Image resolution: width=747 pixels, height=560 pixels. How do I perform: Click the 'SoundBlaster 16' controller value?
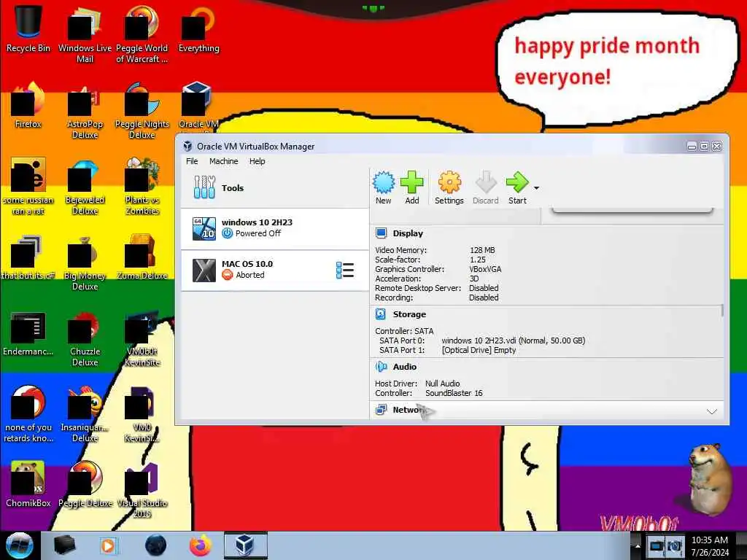point(454,393)
